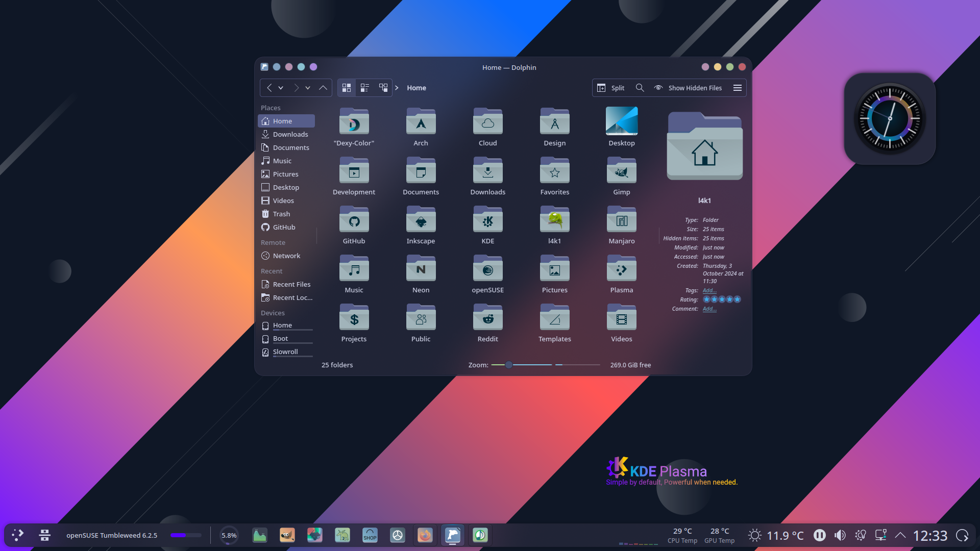Open the Videos folder in file view
This screenshot has width=980, height=551.
click(x=621, y=322)
